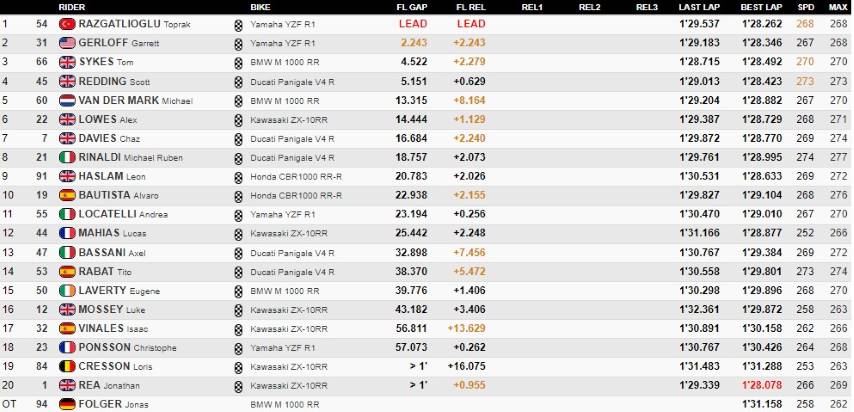The width and height of the screenshot is (854, 412).
Task: Click the checkered flag icon in Sykes row
Action: coord(239,63)
